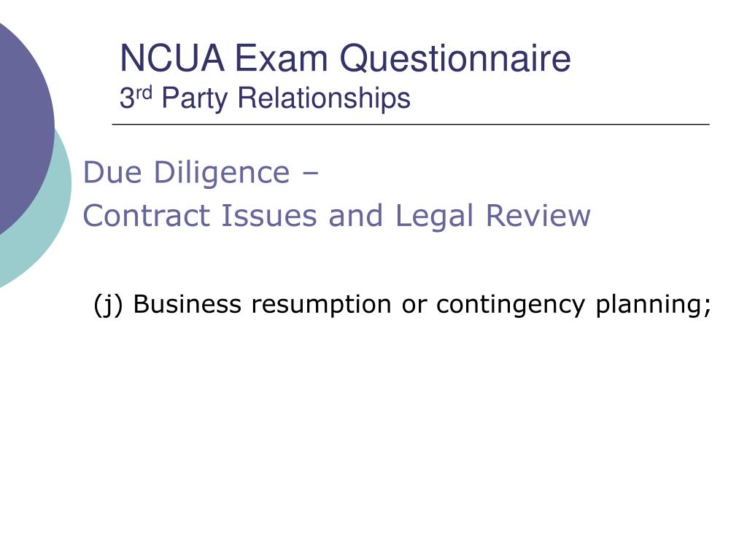The width and height of the screenshot is (747, 560).
Task: Click the 'NCUA Exam Questionnaire' title text
Action: point(345,58)
